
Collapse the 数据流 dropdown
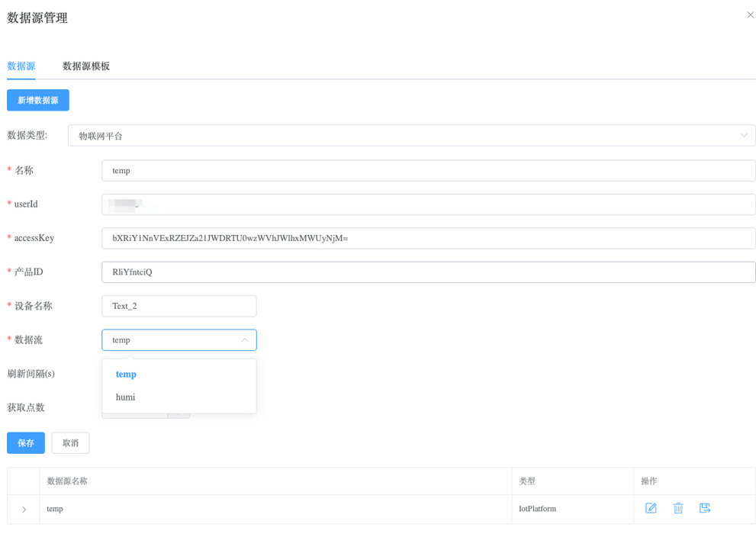point(244,340)
